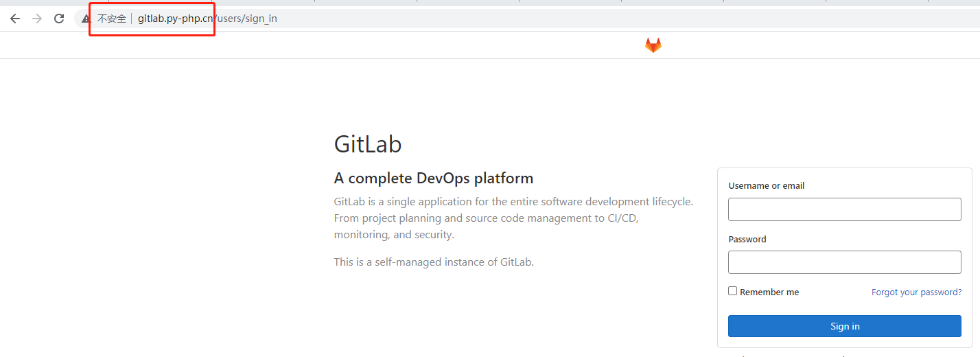Click the 'A complete DevOps platform' heading
The width and height of the screenshot is (980, 357).
(x=434, y=178)
